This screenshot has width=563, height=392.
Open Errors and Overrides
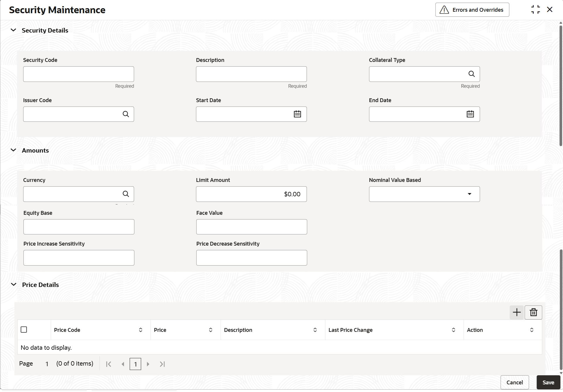472,10
